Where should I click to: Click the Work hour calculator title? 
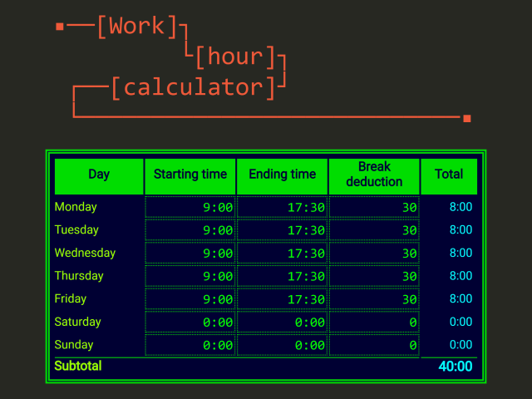(x=192, y=57)
